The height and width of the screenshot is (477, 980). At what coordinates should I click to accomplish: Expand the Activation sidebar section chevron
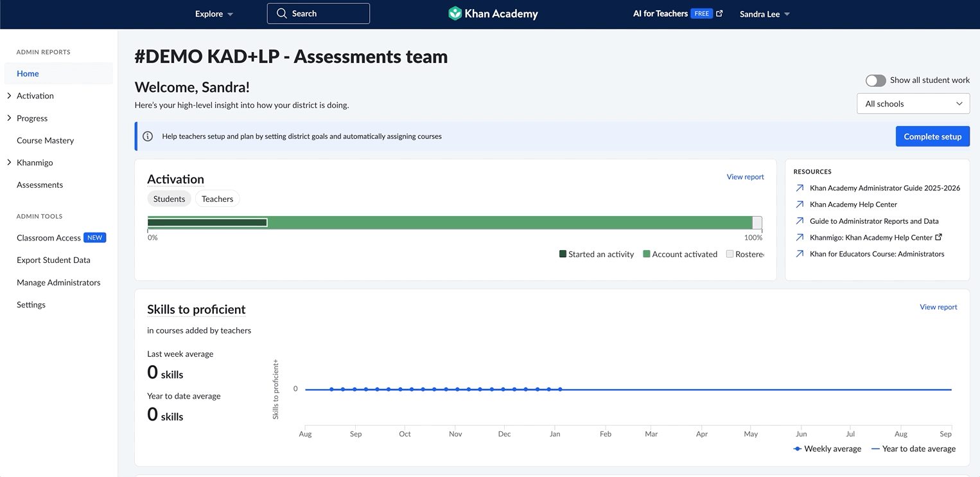coord(9,96)
